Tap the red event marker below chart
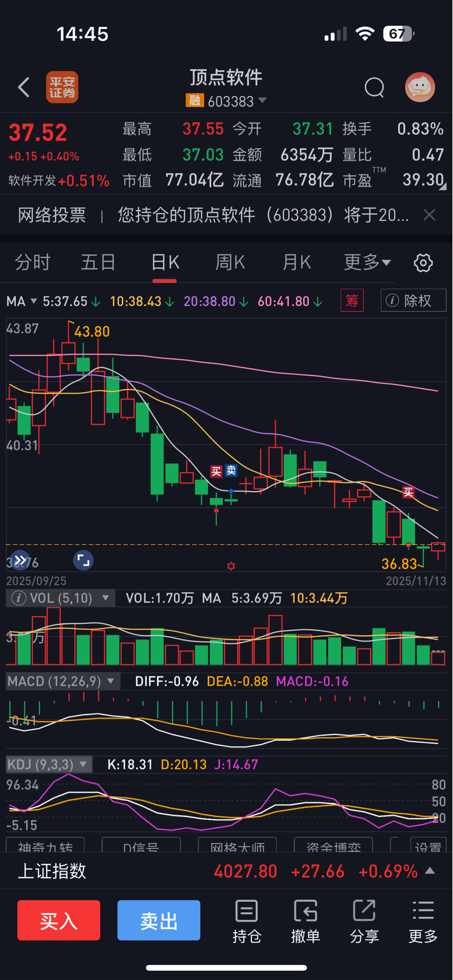Viewport: 453px width, 980px height. pos(231,566)
